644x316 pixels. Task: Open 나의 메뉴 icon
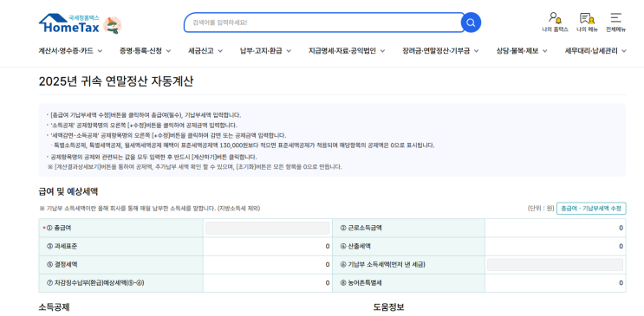(x=587, y=23)
